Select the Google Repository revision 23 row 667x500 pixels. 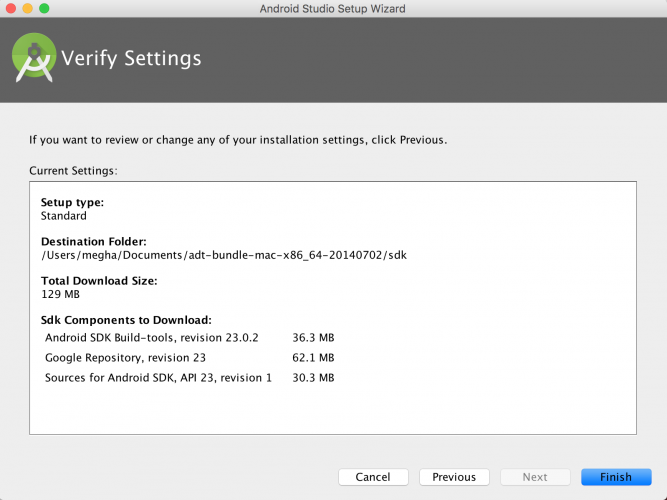pos(190,357)
